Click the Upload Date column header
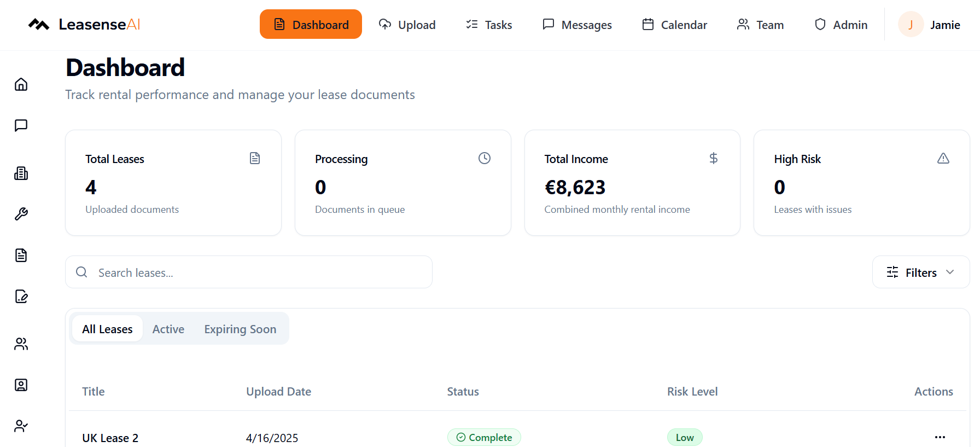Image resolution: width=980 pixels, height=447 pixels. 278,391
